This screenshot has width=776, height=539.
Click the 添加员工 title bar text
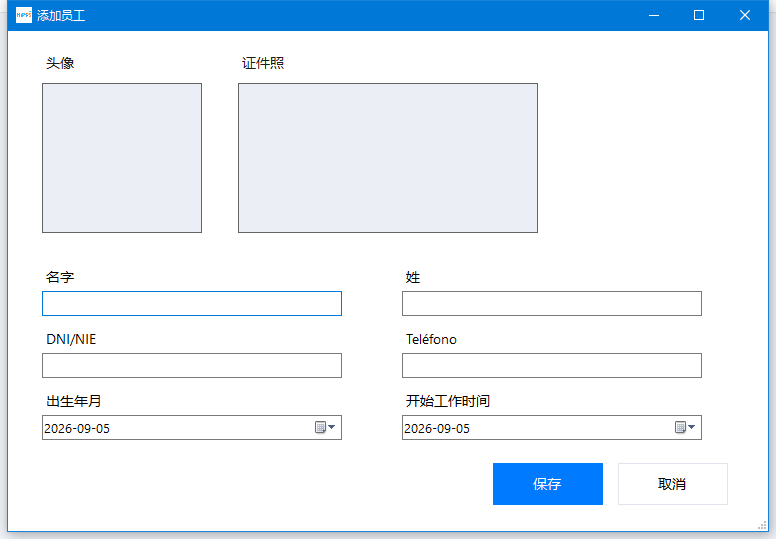(x=61, y=16)
